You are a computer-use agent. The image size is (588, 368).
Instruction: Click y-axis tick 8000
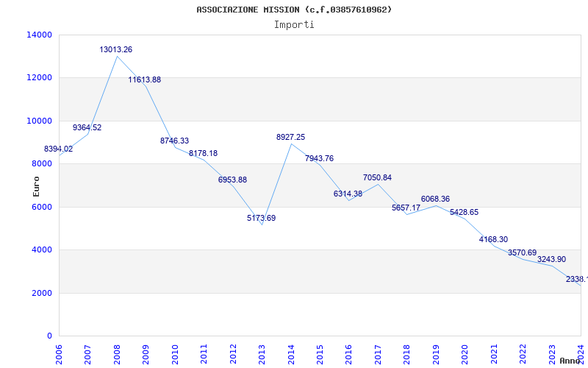[x=42, y=163]
